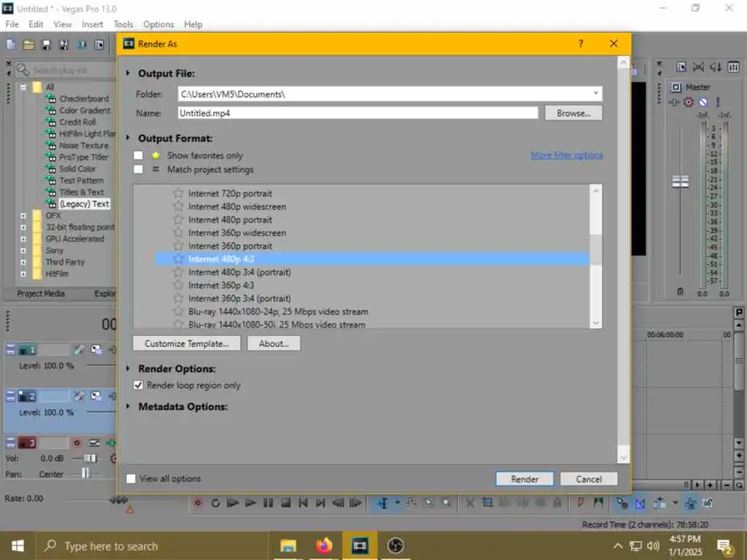
Task: Toggle Arm for Record on audio track 3
Action: pos(77,443)
